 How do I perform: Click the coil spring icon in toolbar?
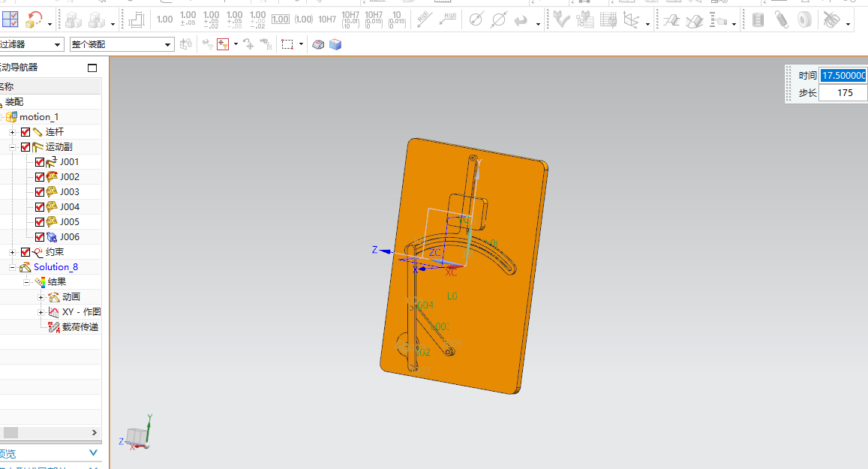pyautogui.click(x=782, y=20)
